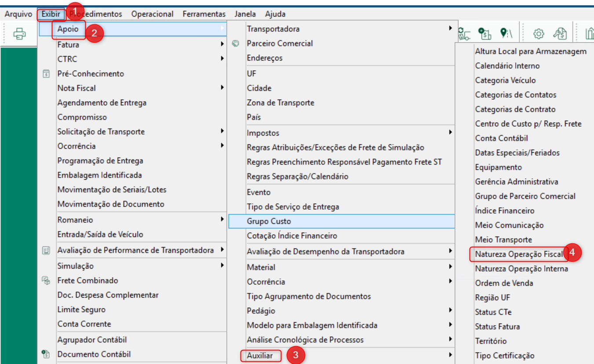Select País menu item
The image size is (594, 364).
[254, 117]
